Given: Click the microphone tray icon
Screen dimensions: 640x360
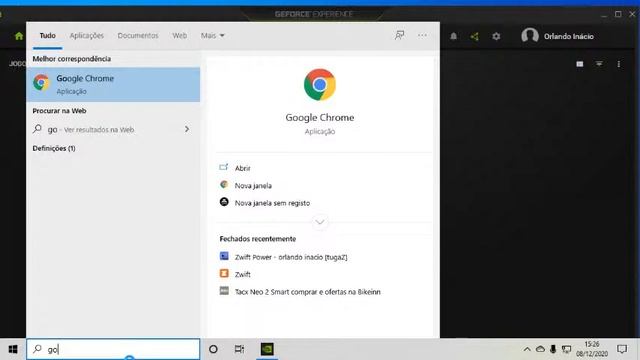Looking at the screenshot, I should [553, 349].
